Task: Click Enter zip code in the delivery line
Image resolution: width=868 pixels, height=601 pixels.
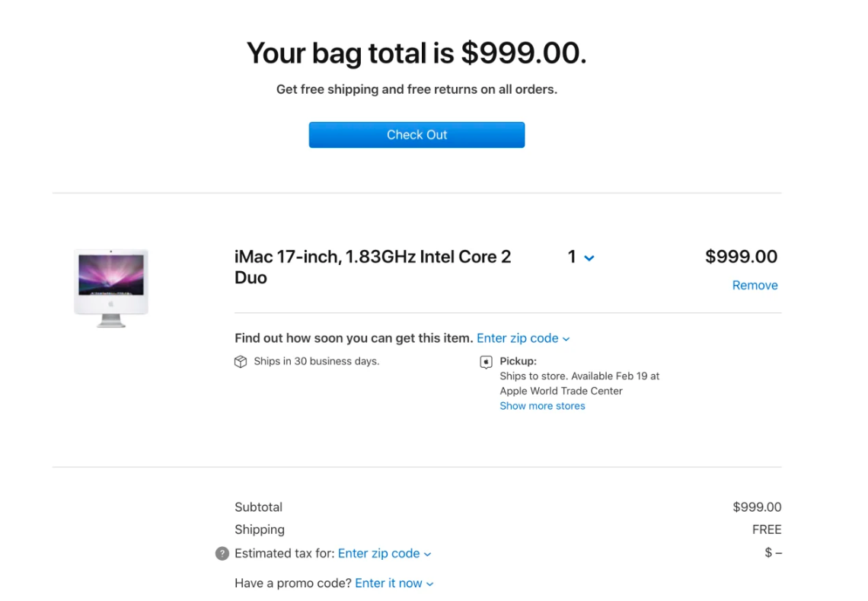Action: 516,337
